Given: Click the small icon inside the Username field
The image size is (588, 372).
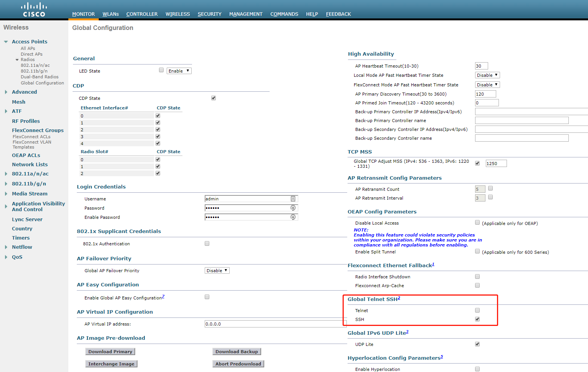Looking at the screenshot, I should (x=293, y=198).
